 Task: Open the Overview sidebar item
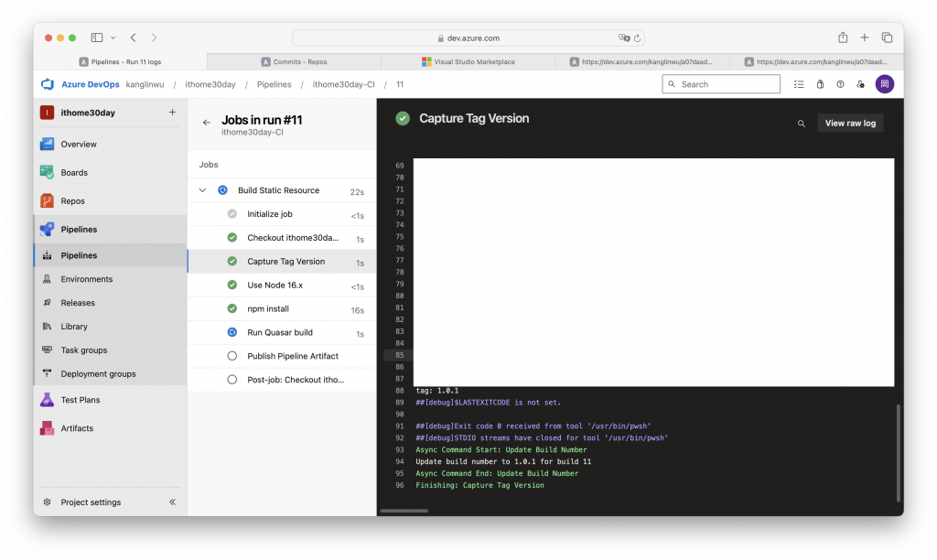[111, 144]
